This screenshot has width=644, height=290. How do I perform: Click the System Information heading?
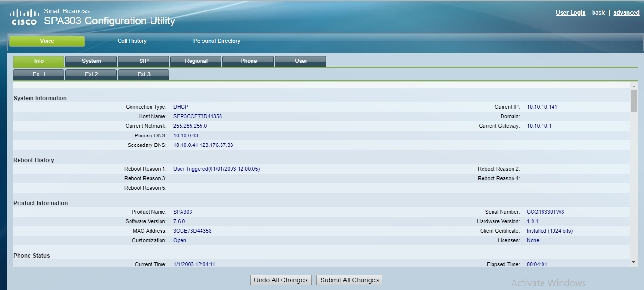[x=40, y=98]
